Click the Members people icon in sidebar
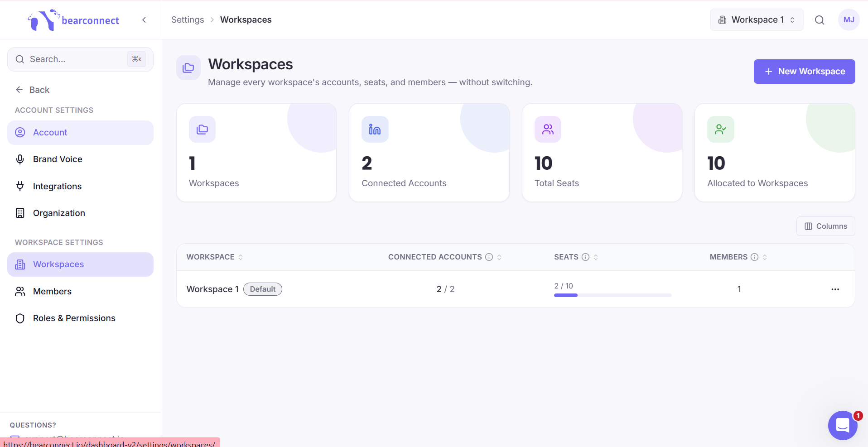The image size is (868, 447). [x=20, y=291]
